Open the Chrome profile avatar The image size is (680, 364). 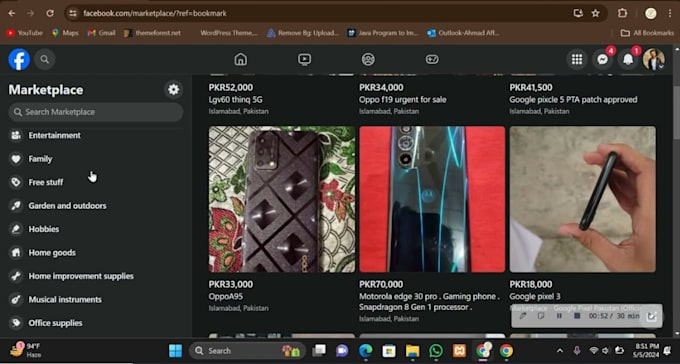tap(651, 13)
